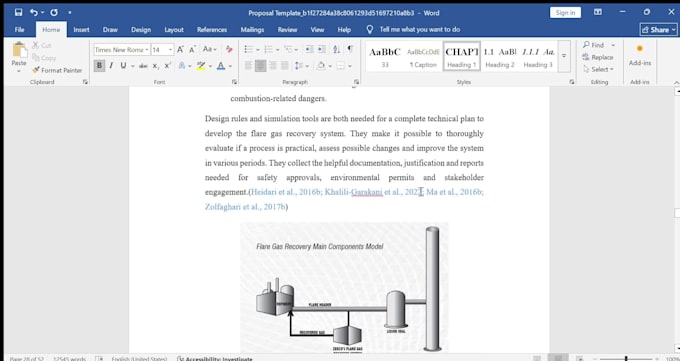Open the Quick Access Toolbar customize dropdown
This screenshot has height=361, width=680.
69,13
